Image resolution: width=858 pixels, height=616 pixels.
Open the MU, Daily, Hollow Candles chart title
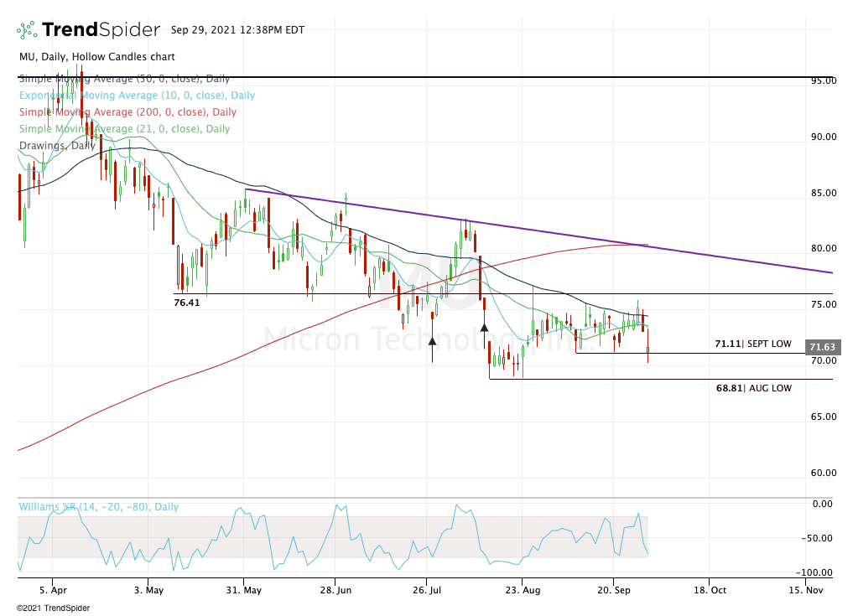coord(96,57)
